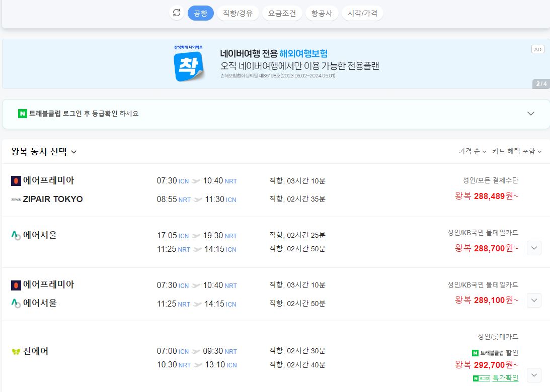Expand the 288,700원 fare options
Viewport: 550px width, 392px height.
point(534,248)
